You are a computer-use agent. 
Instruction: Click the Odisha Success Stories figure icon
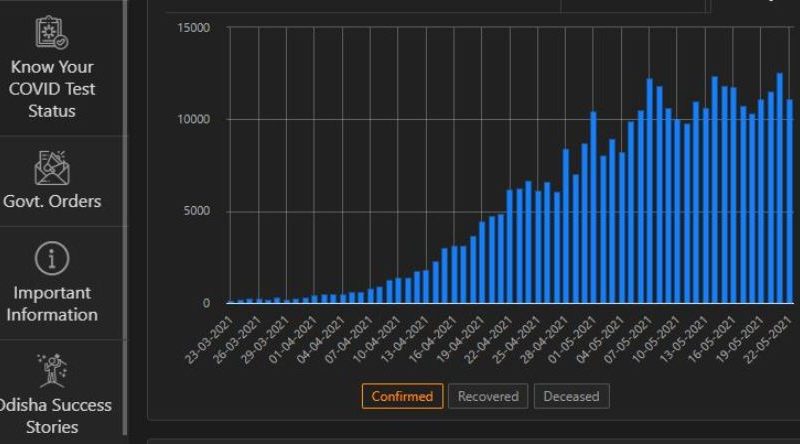point(51,369)
